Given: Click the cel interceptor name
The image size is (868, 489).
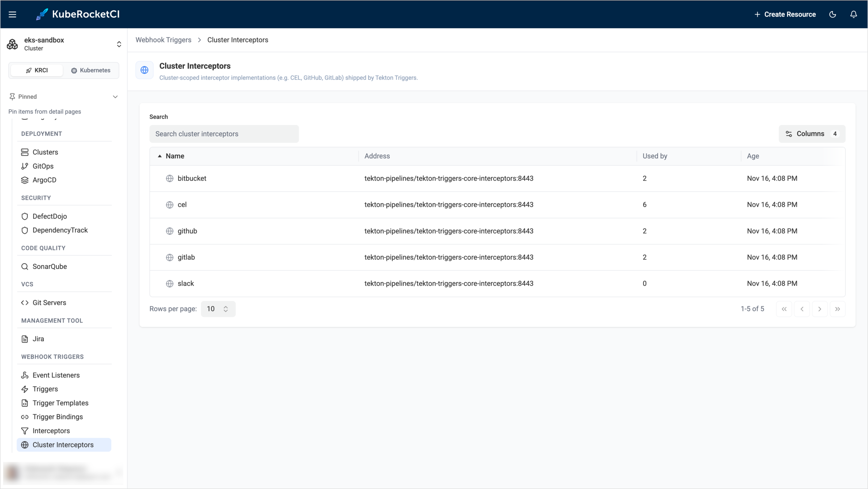Looking at the screenshot, I should tap(182, 205).
